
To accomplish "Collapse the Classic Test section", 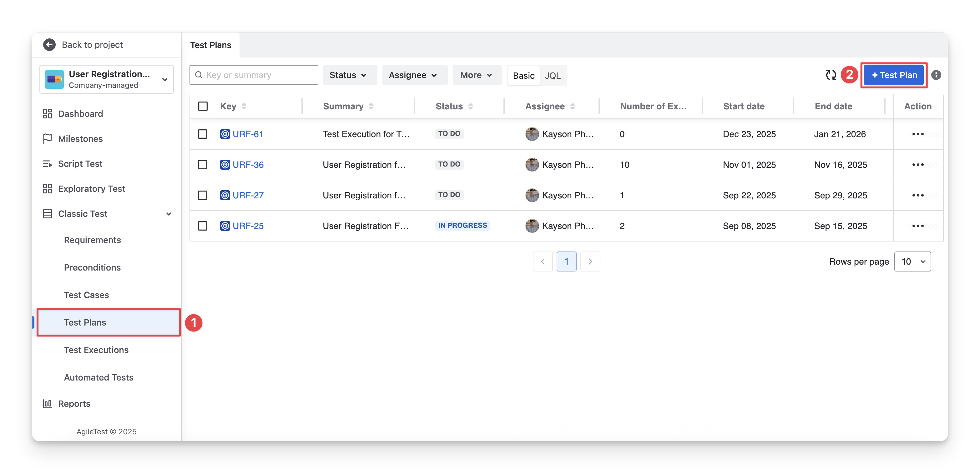I will (169, 214).
